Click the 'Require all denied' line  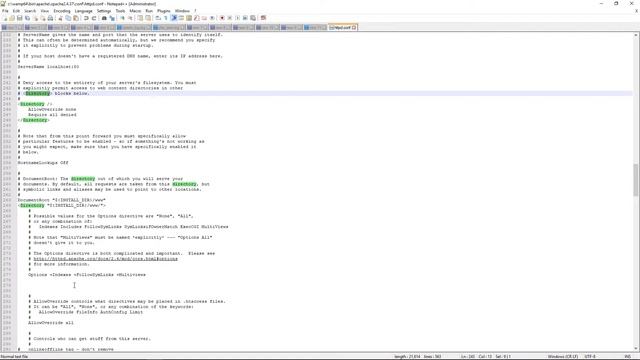click(x=52, y=115)
